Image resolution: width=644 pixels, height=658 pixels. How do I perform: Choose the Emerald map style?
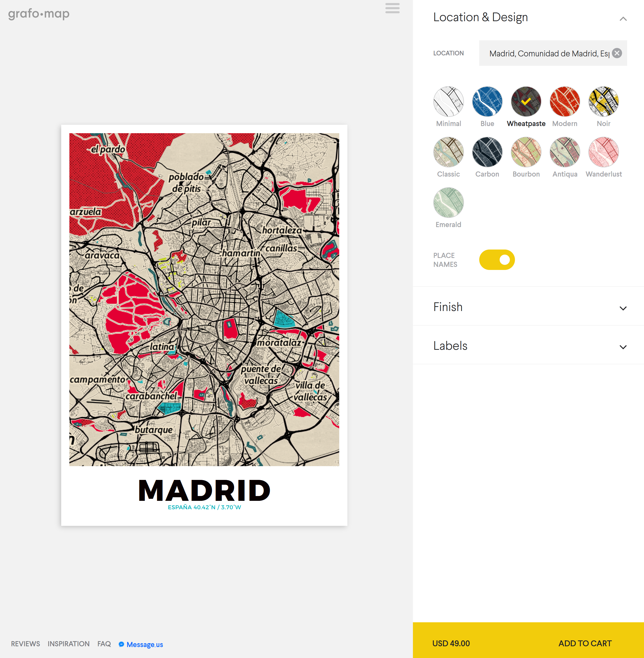click(x=448, y=202)
